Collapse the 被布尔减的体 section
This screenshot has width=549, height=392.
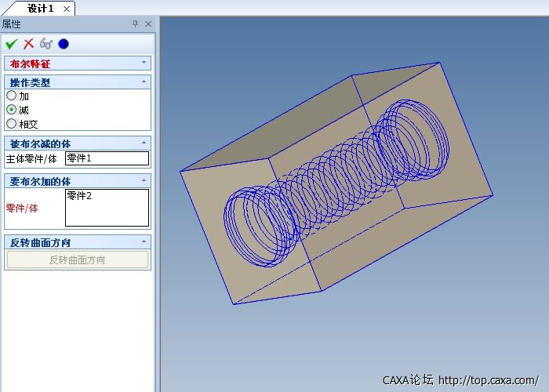click(x=144, y=143)
